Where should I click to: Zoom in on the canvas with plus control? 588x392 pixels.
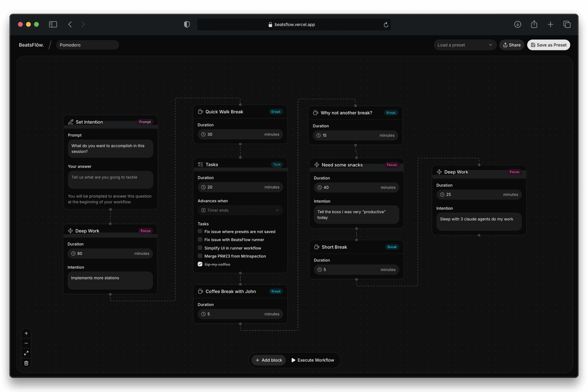(26, 333)
